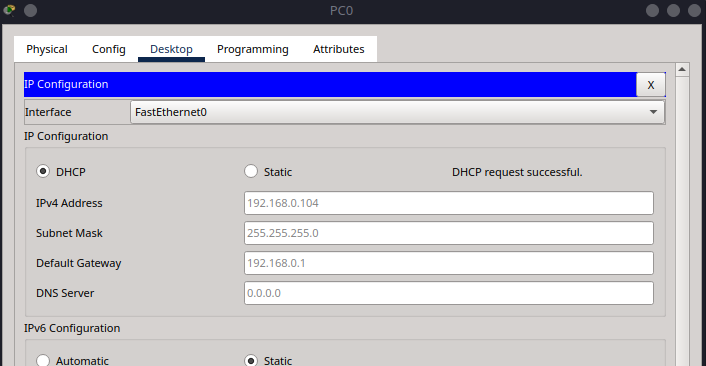
Task: Click the 'IPv4 Address' label
Action: click(x=69, y=203)
